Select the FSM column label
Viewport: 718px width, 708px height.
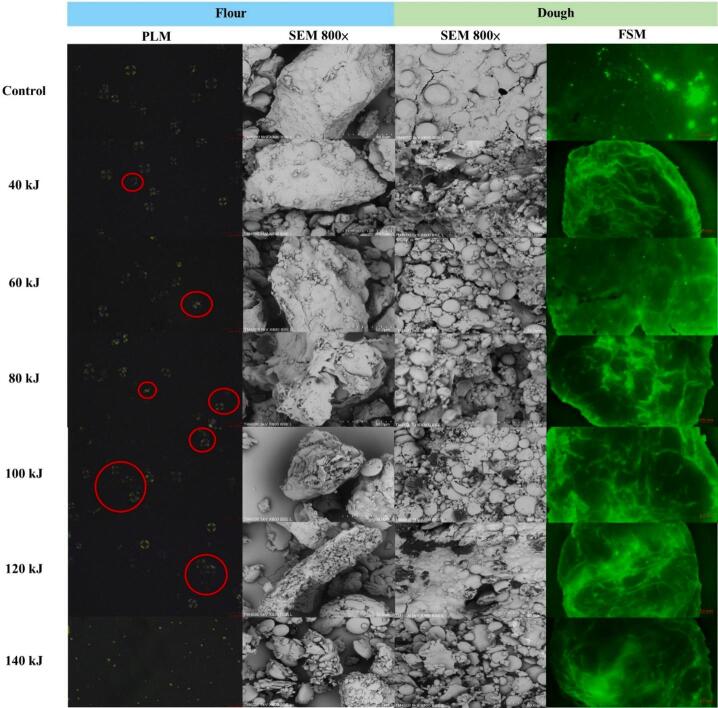(631, 36)
